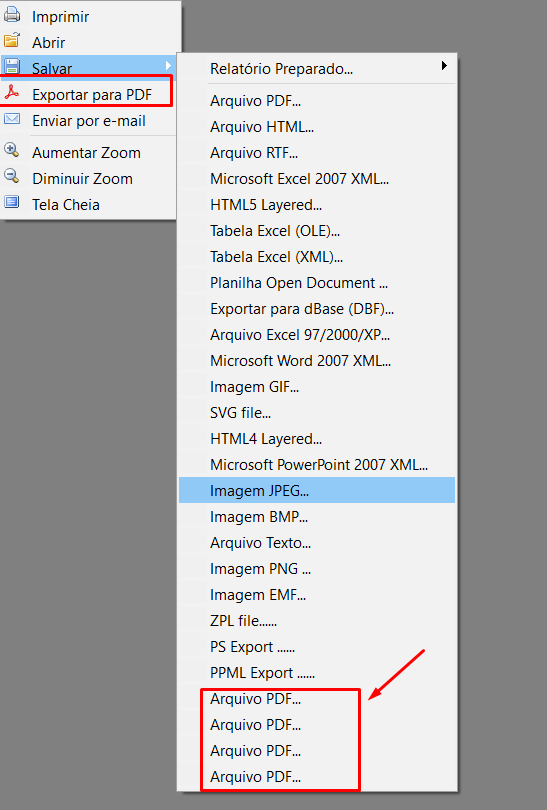
Task: Choose SVG file... option
Action: [x=317, y=413]
